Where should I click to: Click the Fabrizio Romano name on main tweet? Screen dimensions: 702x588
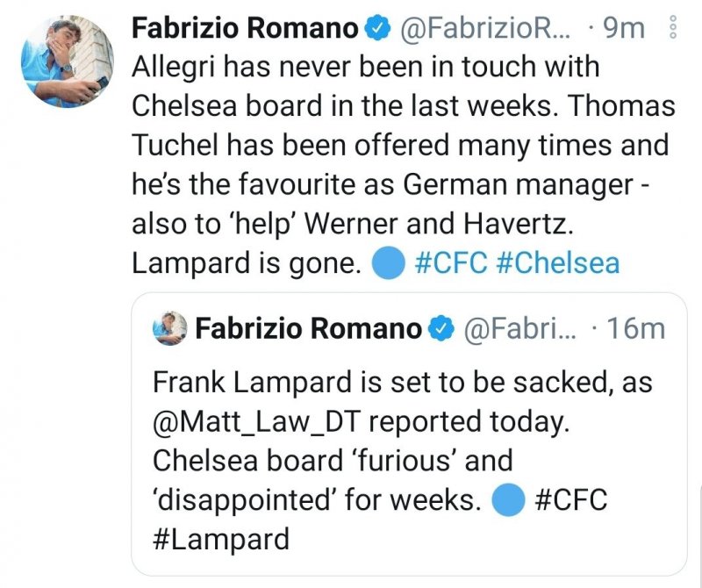click(x=244, y=29)
